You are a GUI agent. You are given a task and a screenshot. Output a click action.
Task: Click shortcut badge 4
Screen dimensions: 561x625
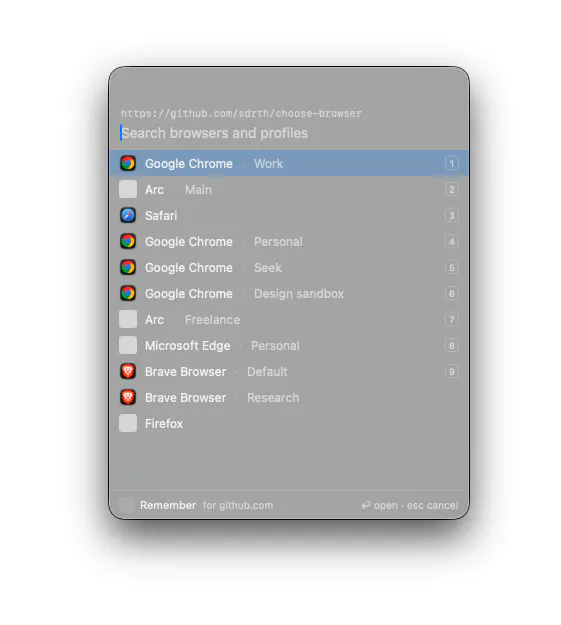[452, 242]
